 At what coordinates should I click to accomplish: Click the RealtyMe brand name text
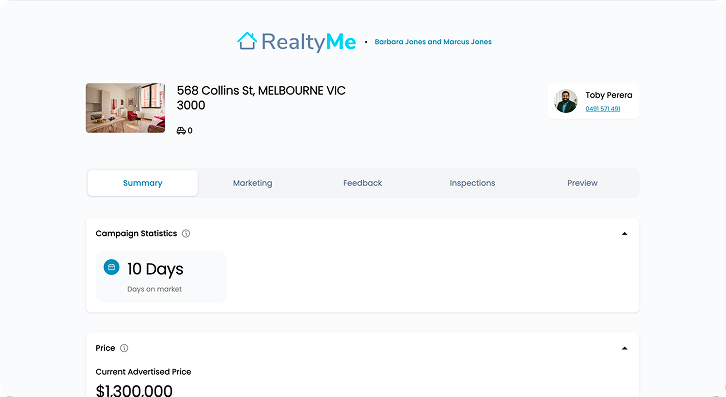point(309,42)
